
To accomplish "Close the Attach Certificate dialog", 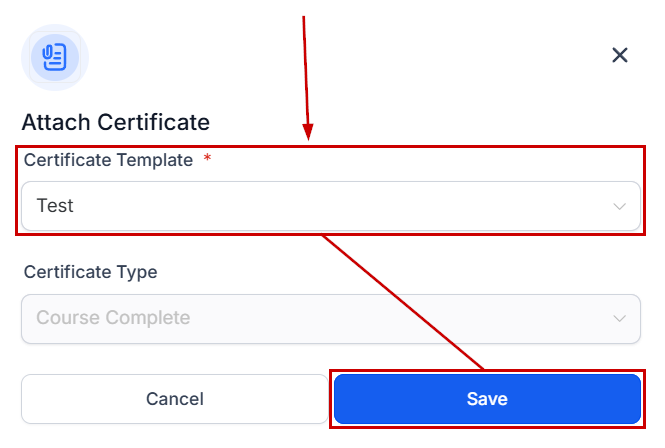I will (620, 55).
